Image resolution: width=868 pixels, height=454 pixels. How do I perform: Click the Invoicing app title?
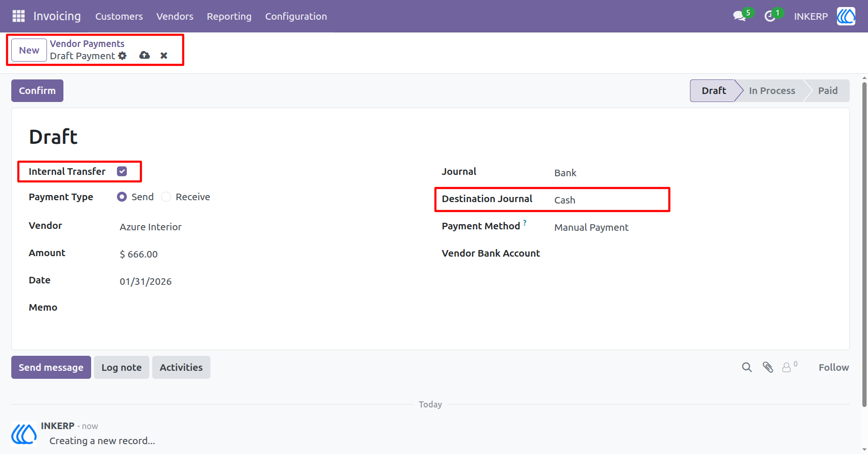coord(57,16)
